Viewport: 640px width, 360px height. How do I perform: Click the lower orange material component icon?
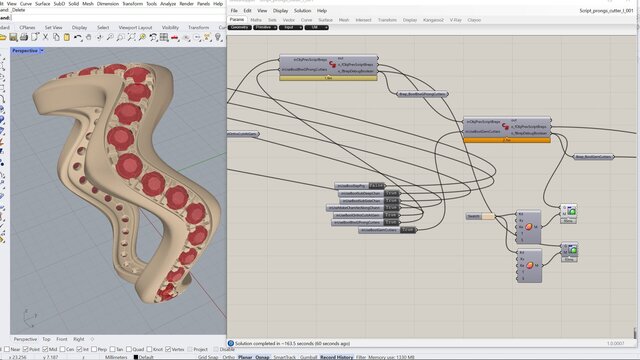(530, 265)
